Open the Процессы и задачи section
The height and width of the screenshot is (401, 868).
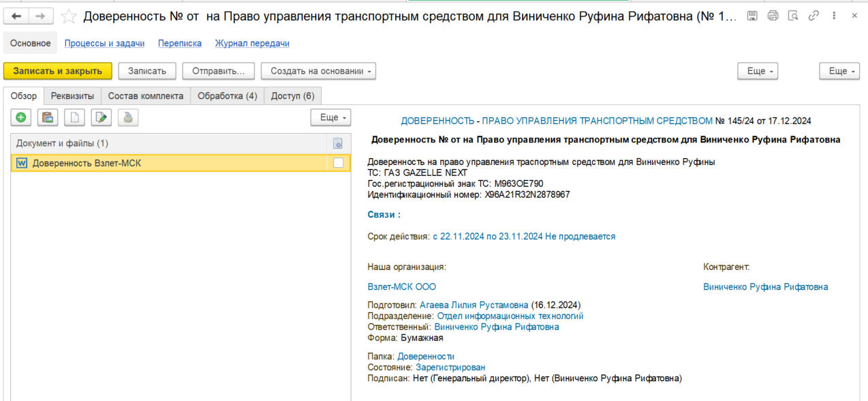[x=104, y=43]
